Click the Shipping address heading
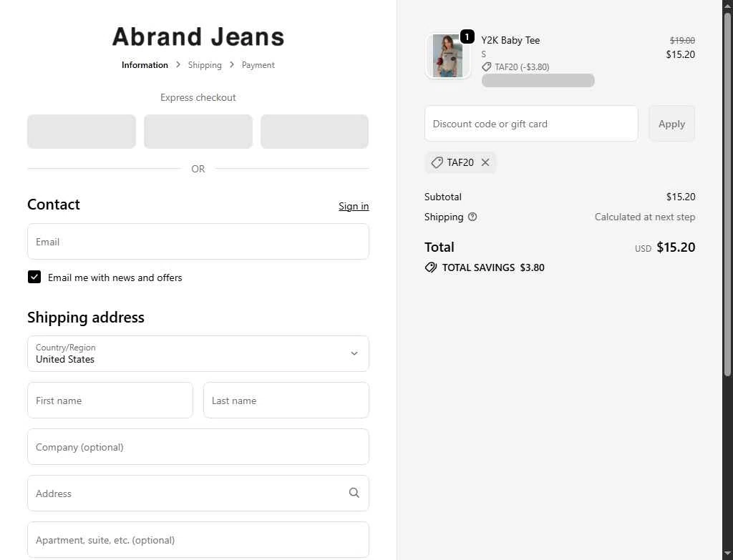The image size is (733, 560). [86, 317]
